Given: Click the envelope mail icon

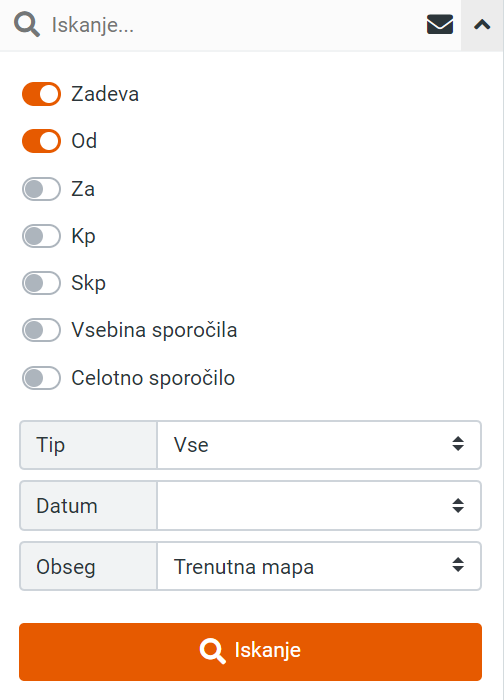Looking at the screenshot, I should point(440,25).
